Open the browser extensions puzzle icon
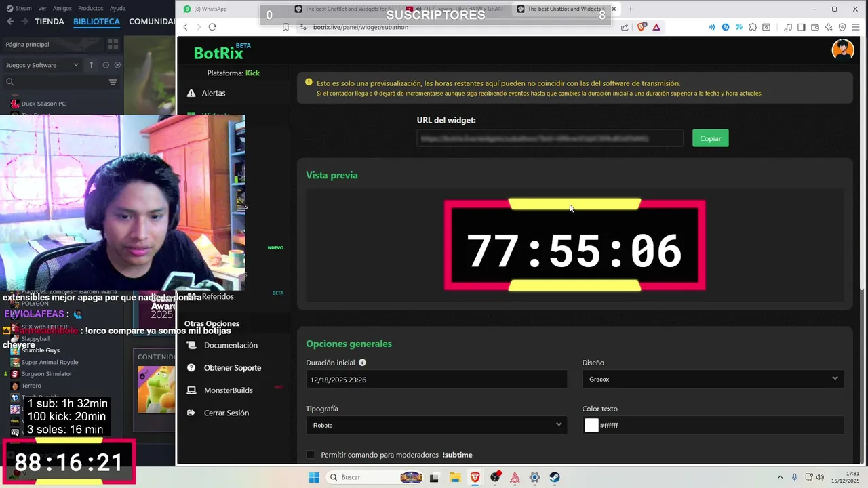This screenshot has height=488, width=868. pos(753,27)
